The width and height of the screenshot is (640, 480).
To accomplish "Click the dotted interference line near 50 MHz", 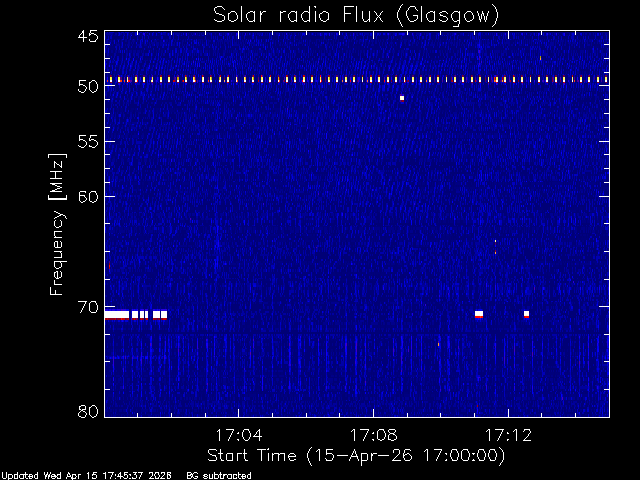I will pyautogui.click(x=357, y=80).
